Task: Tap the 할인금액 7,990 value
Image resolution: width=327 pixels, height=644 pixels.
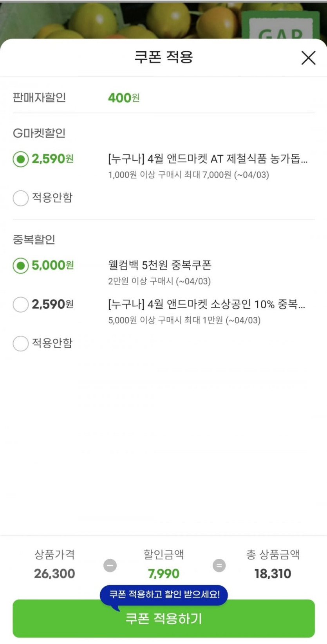Action: [x=164, y=574]
